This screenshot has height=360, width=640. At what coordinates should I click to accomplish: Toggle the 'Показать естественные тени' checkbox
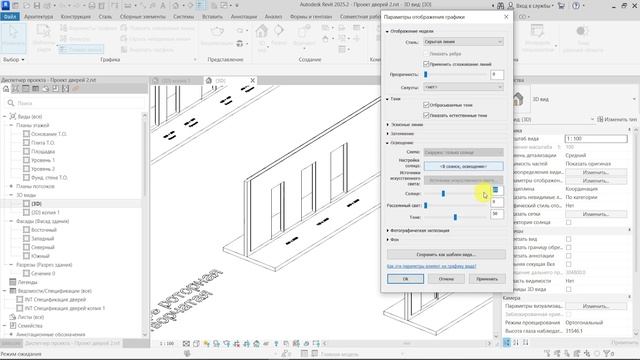(x=426, y=115)
